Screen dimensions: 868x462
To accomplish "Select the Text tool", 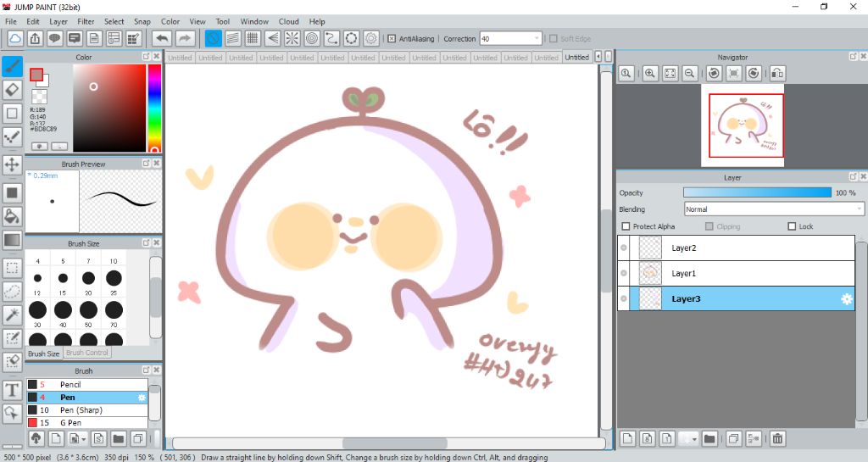I will pyautogui.click(x=12, y=389).
